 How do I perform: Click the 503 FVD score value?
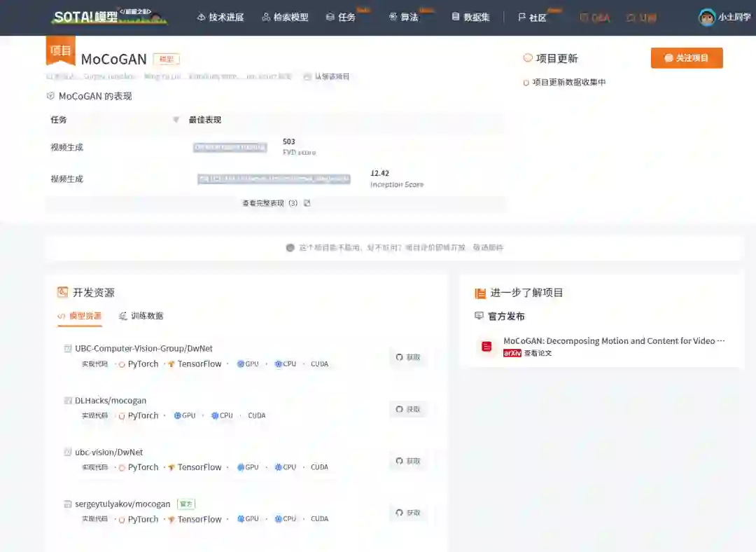[x=289, y=142]
